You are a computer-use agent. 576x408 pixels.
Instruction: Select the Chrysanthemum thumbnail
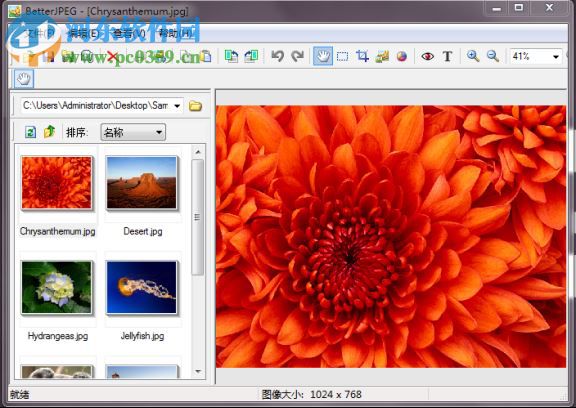pyautogui.click(x=57, y=183)
